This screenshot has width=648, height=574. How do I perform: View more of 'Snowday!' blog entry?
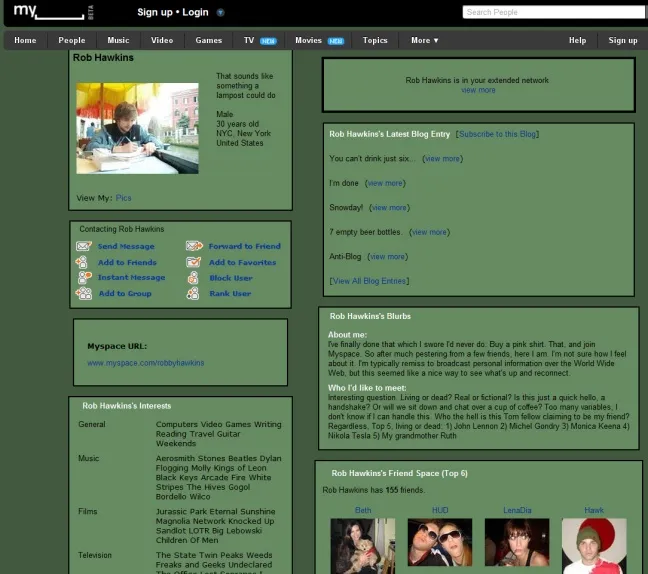(x=389, y=207)
